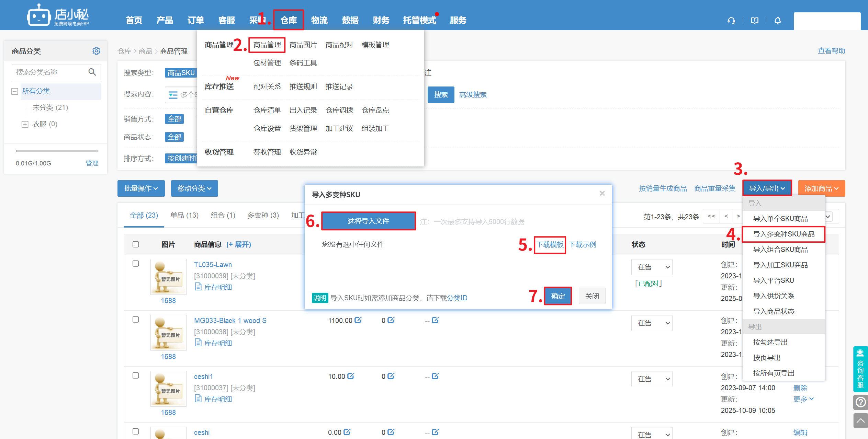The image size is (868, 439).
Task: Edit price of MG033-Black 1 wood S
Action: 358,320
